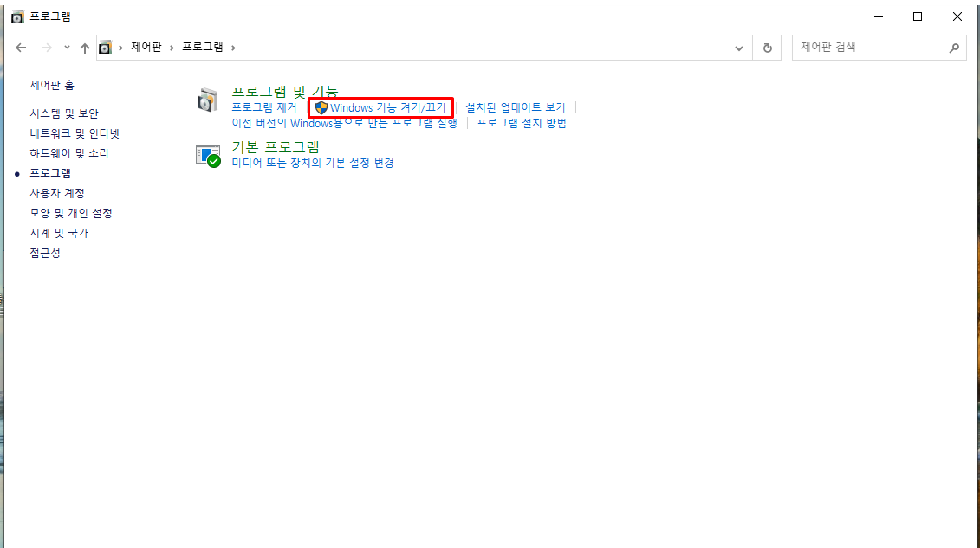Screen dimensions: 980x548
Task: Click the title bar 프로그램 window icon
Action: tap(17, 16)
